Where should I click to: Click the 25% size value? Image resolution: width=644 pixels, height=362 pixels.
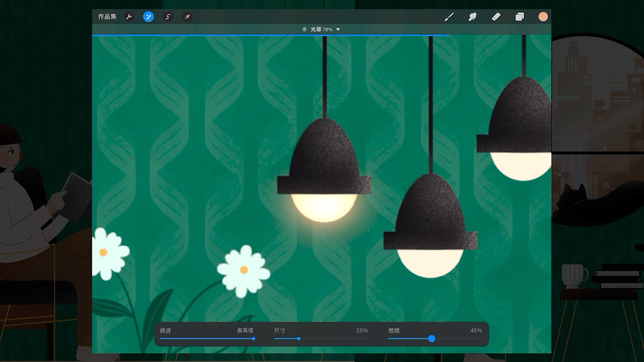pyautogui.click(x=362, y=330)
